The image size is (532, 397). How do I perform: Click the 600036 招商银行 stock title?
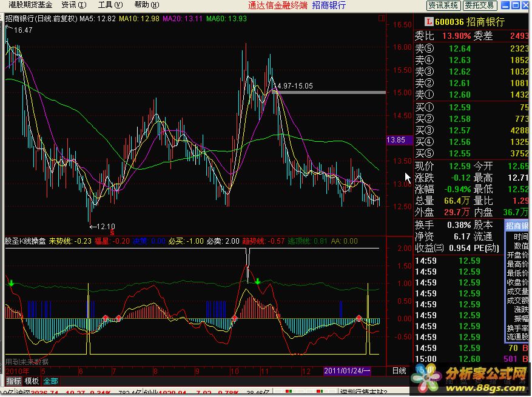[x=470, y=22]
